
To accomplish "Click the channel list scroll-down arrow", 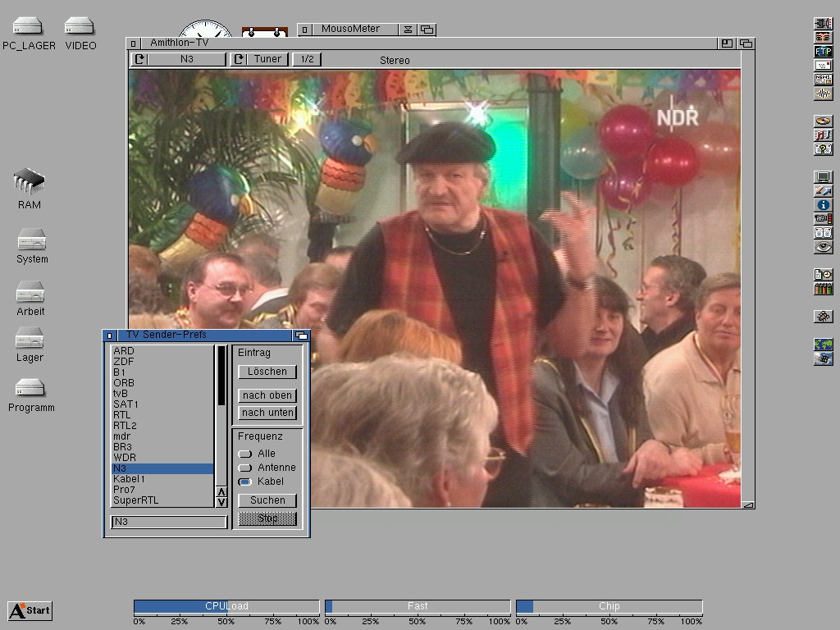I will 221,502.
